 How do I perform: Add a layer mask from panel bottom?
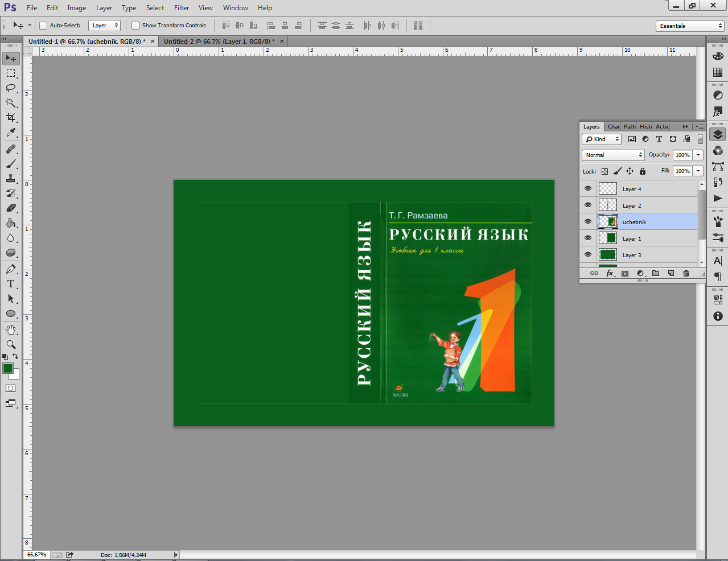click(625, 274)
